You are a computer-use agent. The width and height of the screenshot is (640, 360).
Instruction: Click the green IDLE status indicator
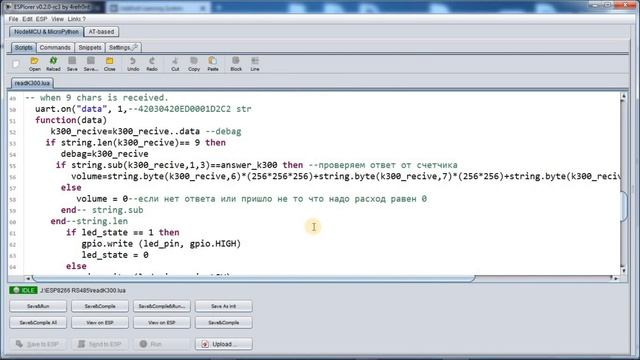[23, 290]
